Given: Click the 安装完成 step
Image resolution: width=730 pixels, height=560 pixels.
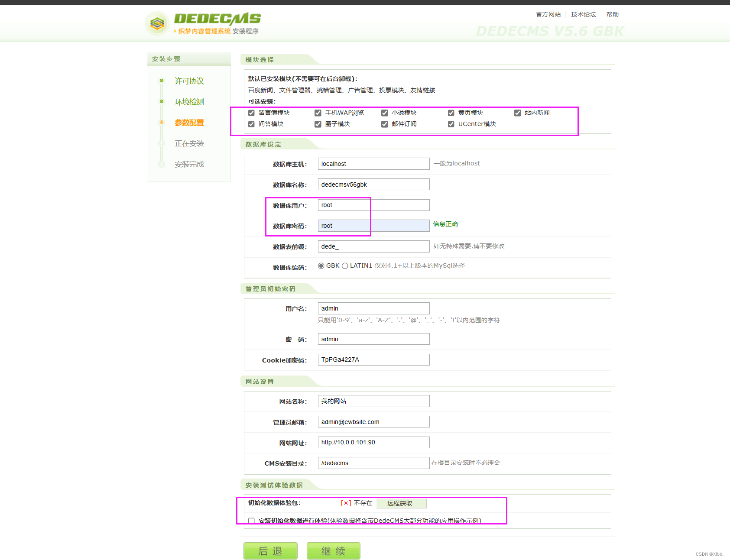Looking at the screenshot, I should coord(189,164).
